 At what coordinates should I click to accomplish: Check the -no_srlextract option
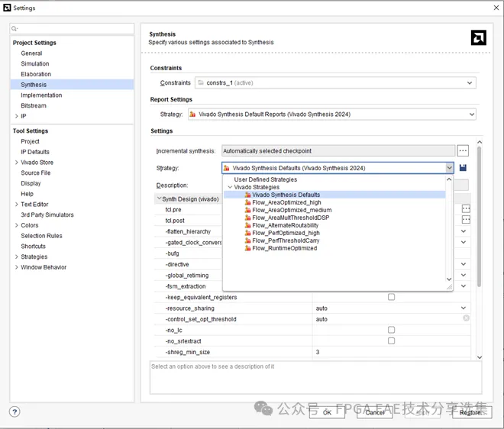click(x=391, y=341)
